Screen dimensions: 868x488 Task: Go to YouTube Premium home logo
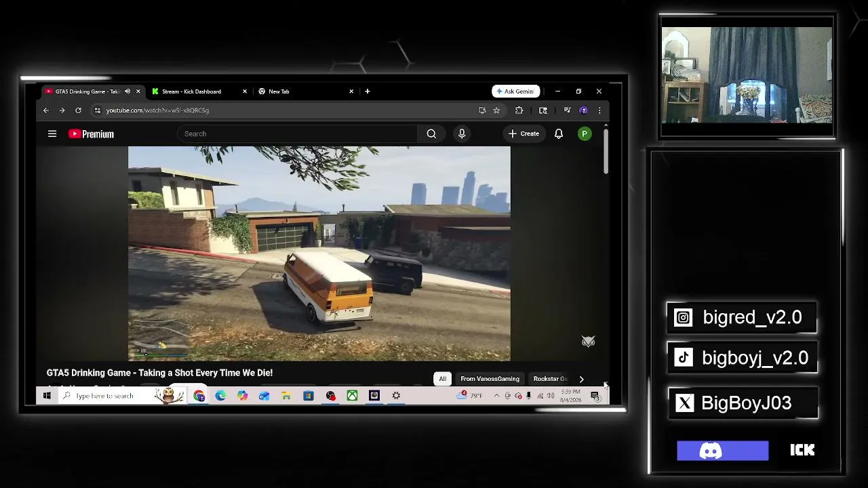91,134
